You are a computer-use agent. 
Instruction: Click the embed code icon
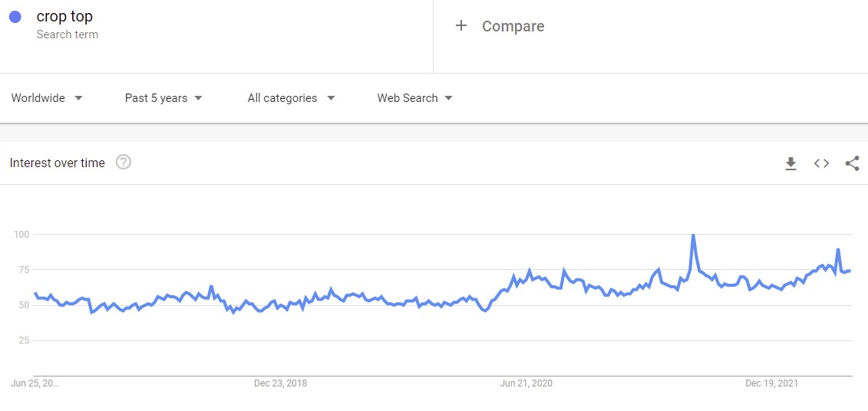(x=821, y=163)
